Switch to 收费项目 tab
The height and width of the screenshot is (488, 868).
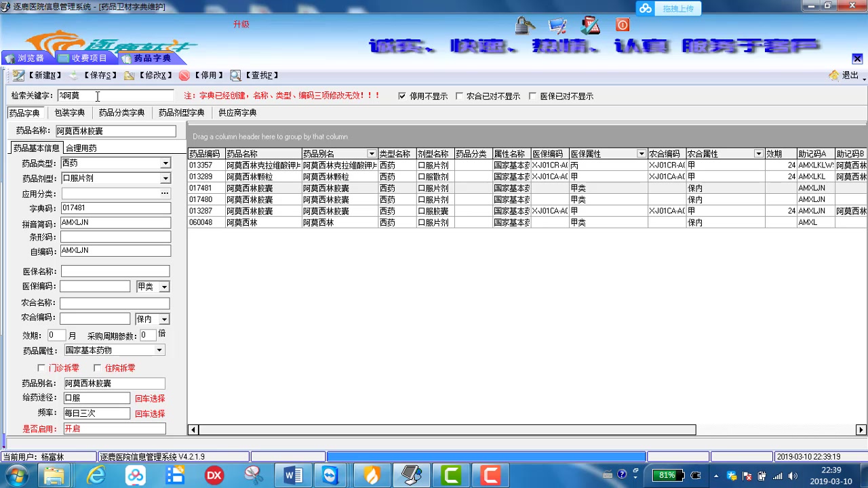pyautogui.click(x=83, y=58)
